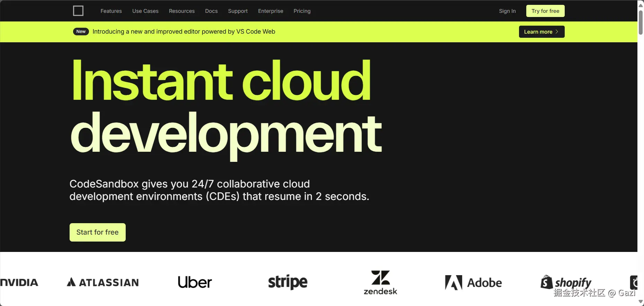The image size is (644, 306).
Task: Click the Start for free button
Action: [x=98, y=232]
